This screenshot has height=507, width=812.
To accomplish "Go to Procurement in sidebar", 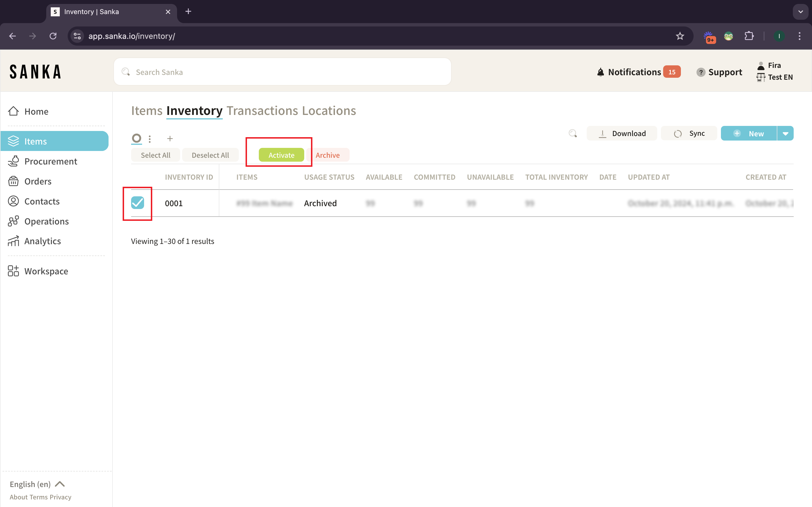I will coord(51,161).
